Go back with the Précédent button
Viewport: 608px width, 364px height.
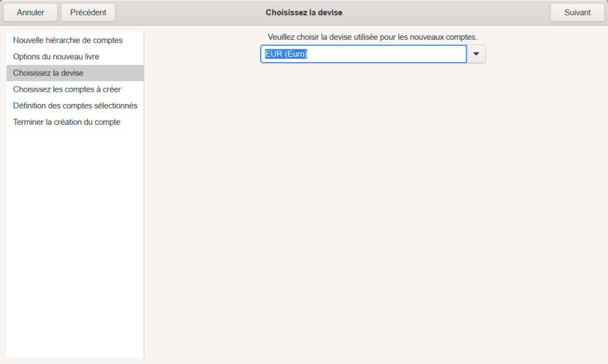[88, 12]
